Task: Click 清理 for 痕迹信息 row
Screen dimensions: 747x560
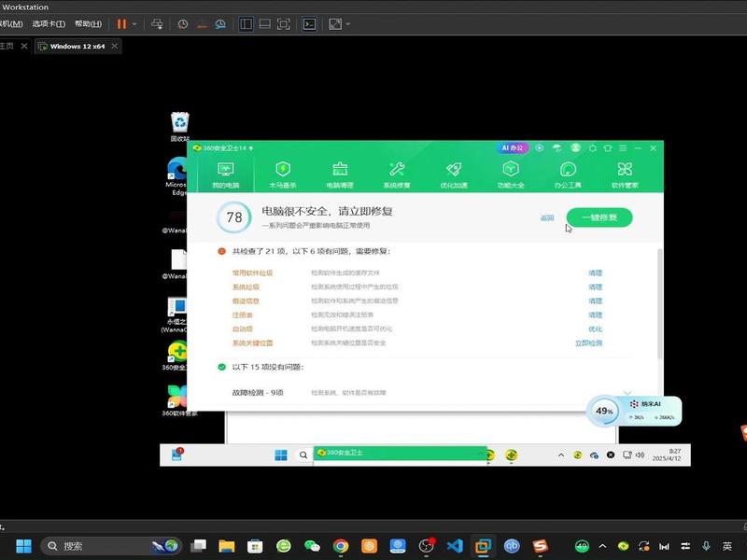Action: [595, 301]
